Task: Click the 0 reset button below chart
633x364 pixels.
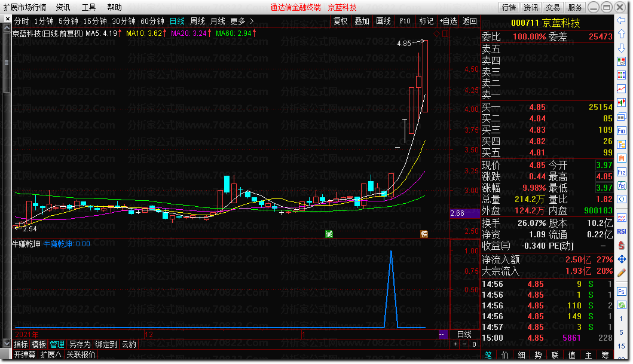Action: point(474,344)
